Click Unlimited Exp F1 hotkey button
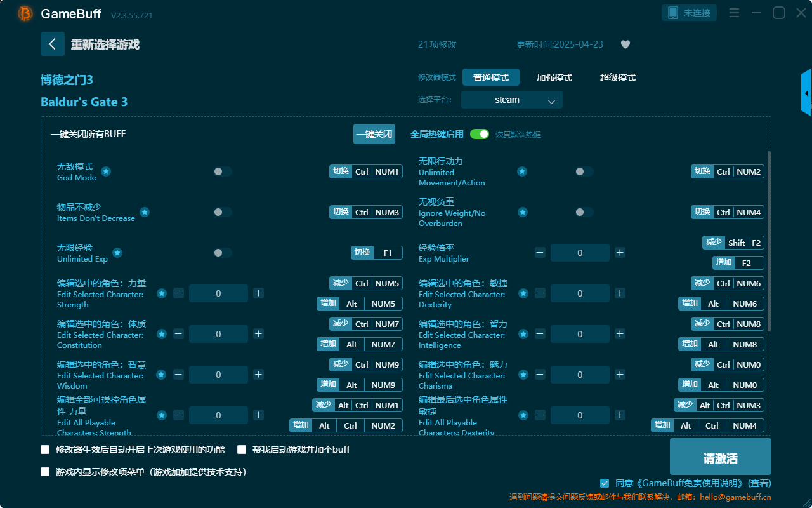812x508 pixels. pyautogui.click(x=377, y=253)
